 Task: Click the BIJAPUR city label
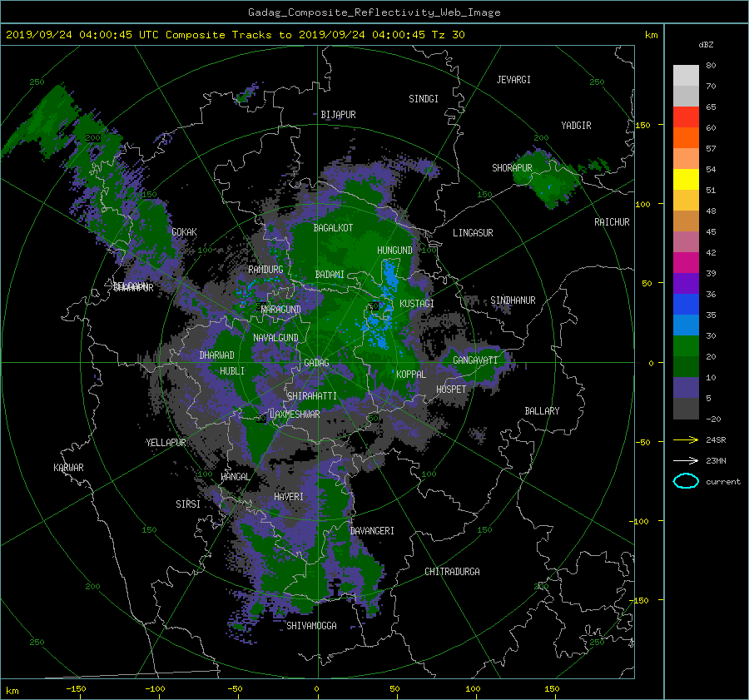(x=338, y=115)
